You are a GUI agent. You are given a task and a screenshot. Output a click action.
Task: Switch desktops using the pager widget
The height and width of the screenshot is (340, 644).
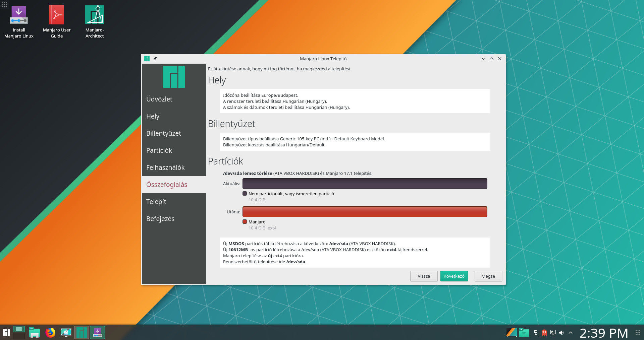click(x=19, y=333)
